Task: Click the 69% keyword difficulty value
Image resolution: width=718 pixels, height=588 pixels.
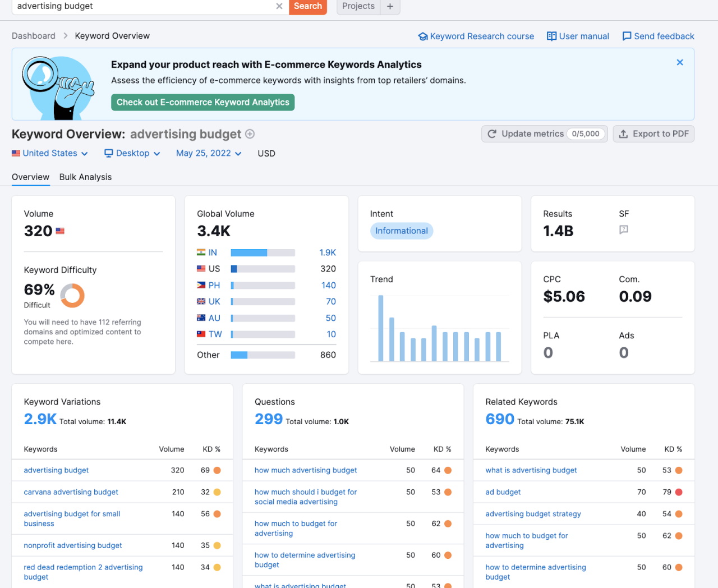Action: coord(39,290)
